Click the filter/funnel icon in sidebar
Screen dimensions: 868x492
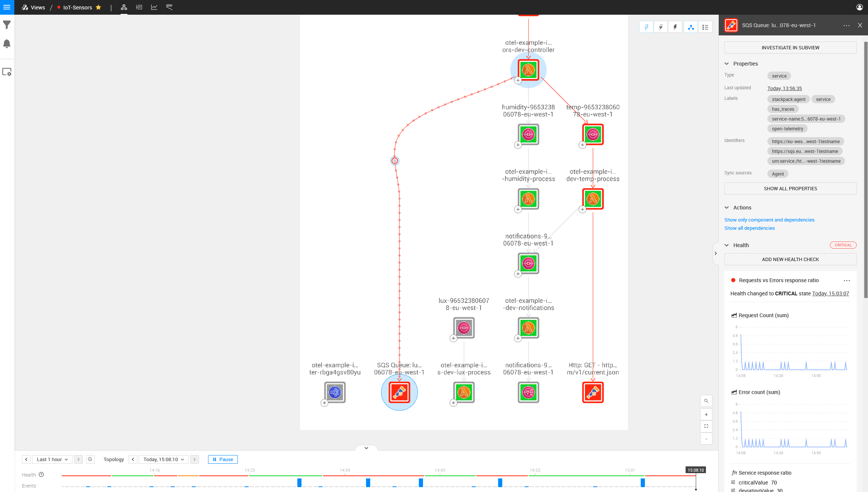click(x=7, y=25)
